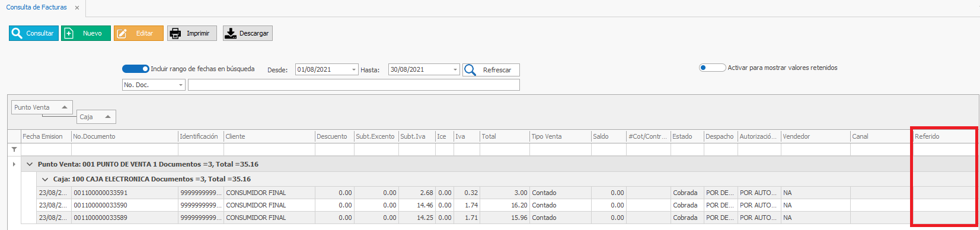Toggle Incluir rango de fechas switch
The width and height of the screenshot is (980, 230).
[x=136, y=69]
